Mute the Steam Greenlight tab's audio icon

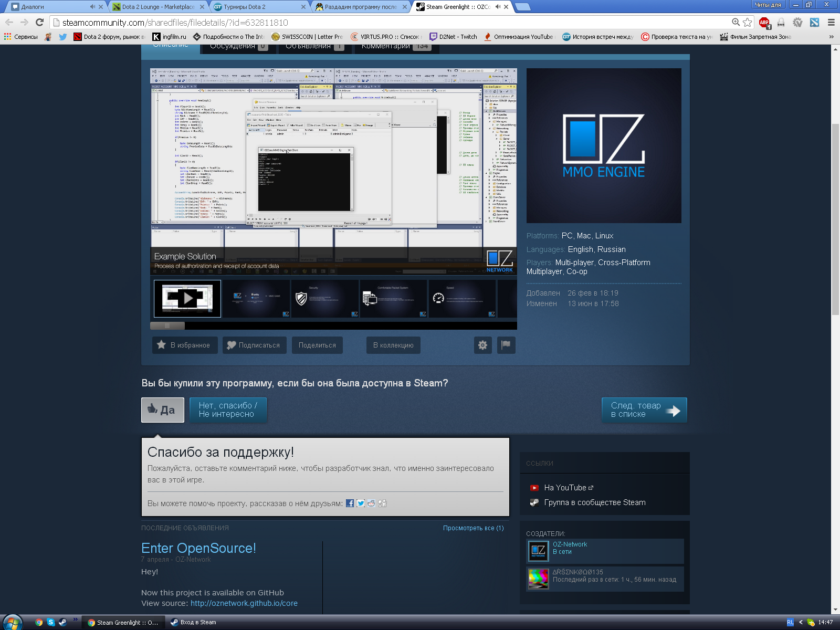(498, 7)
